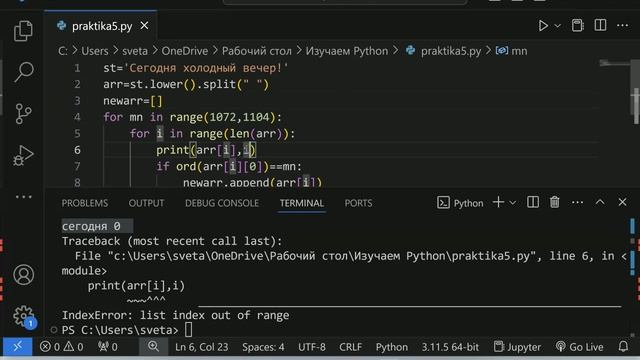Click the zoom magnifier status icon

tap(153, 347)
